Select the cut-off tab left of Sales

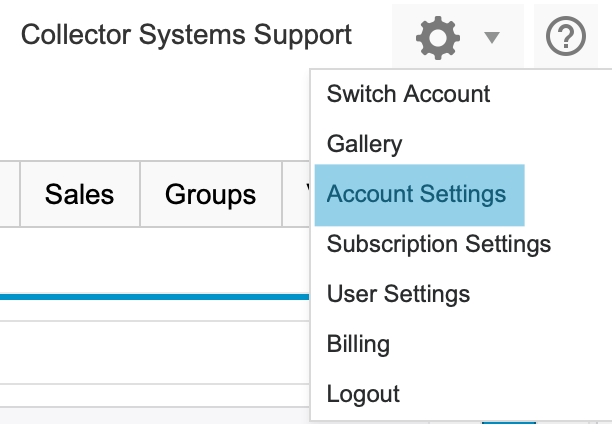click(x=10, y=194)
